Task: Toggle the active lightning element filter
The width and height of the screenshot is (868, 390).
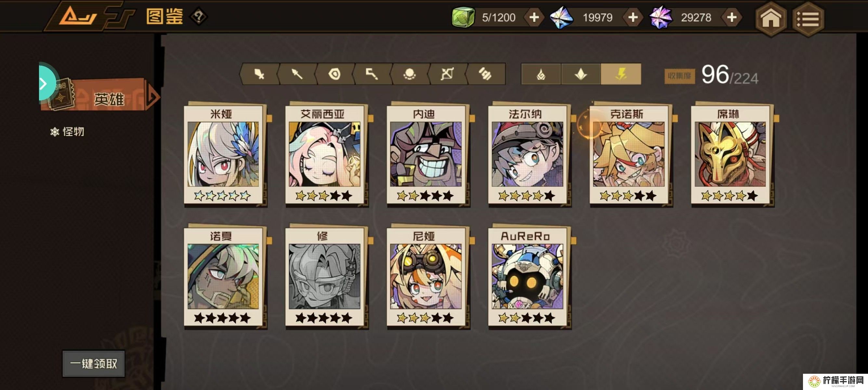Action: (x=621, y=74)
